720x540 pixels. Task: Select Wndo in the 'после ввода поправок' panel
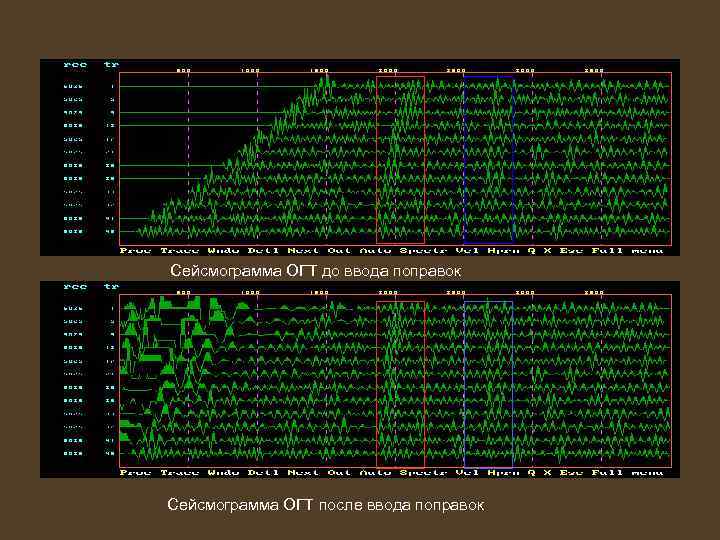[223, 472]
